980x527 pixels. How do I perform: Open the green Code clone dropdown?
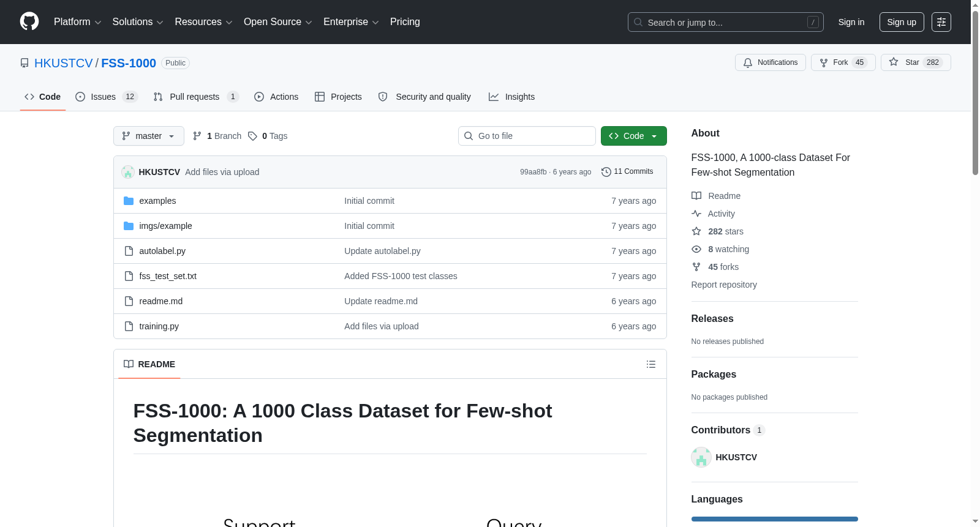[x=634, y=136]
